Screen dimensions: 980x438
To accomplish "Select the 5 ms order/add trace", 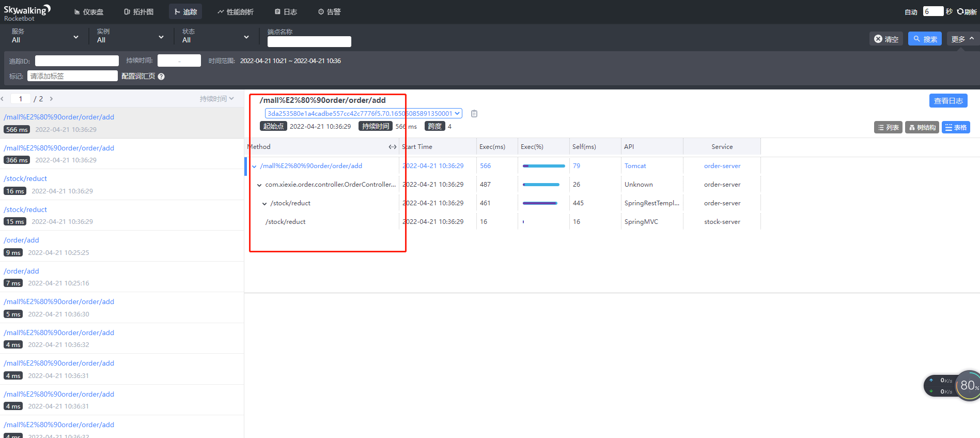I will (122, 308).
